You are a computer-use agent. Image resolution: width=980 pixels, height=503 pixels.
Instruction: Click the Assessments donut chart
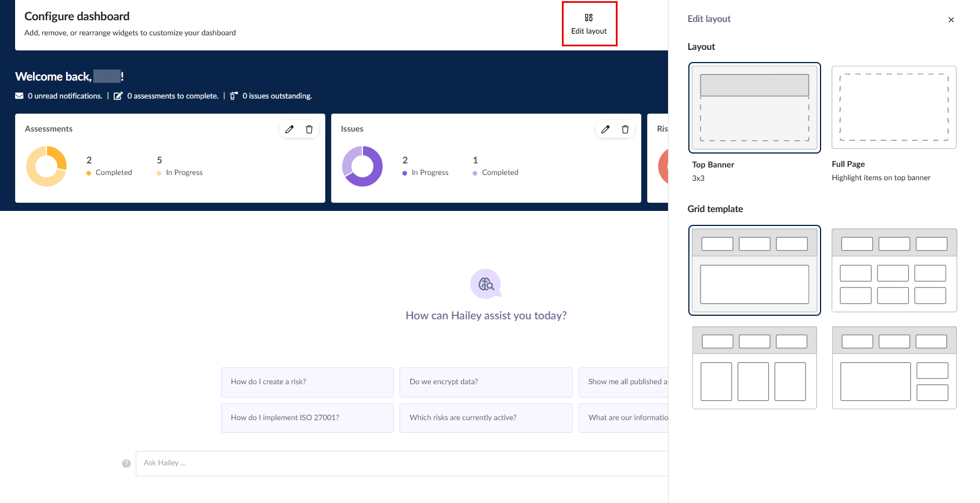click(46, 166)
